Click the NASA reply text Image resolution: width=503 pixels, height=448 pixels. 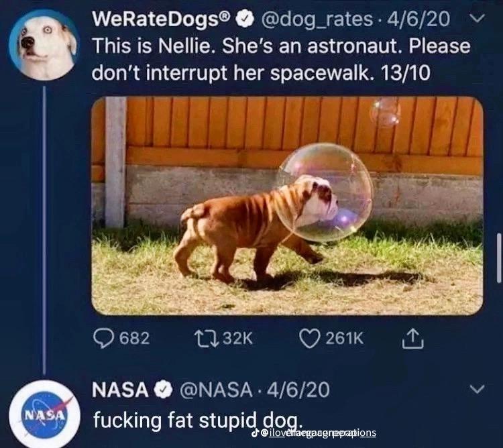point(198,421)
